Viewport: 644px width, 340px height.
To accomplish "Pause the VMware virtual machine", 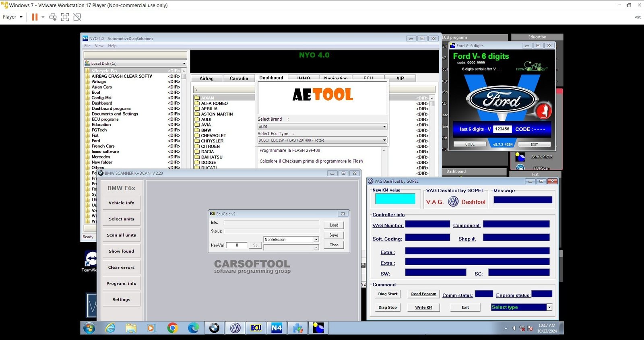I will pos(35,17).
